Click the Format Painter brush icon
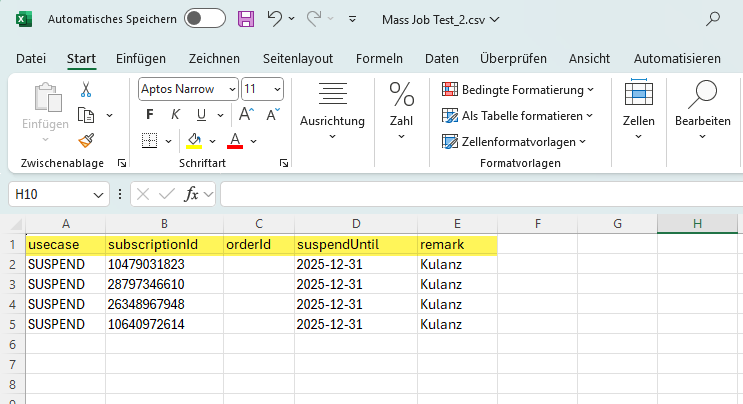Screen dimensions: 743x404 coord(86,139)
